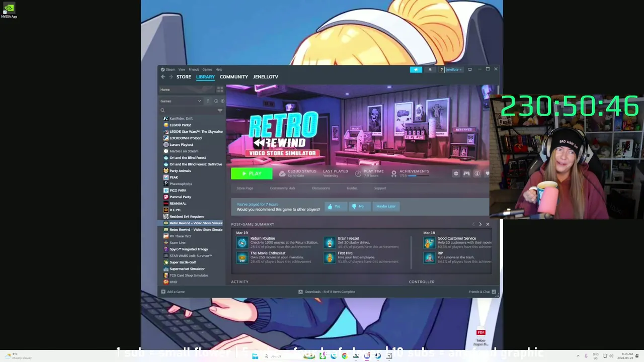This screenshot has height=362, width=644.
Task: Click the taskbar clock and date
Action: click(626, 356)
